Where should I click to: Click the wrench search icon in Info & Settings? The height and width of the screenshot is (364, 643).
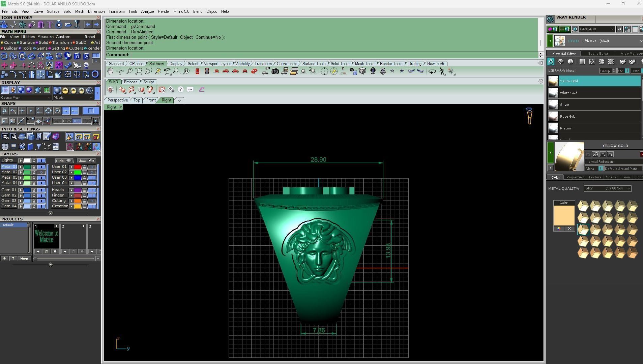tap(13, 136)
